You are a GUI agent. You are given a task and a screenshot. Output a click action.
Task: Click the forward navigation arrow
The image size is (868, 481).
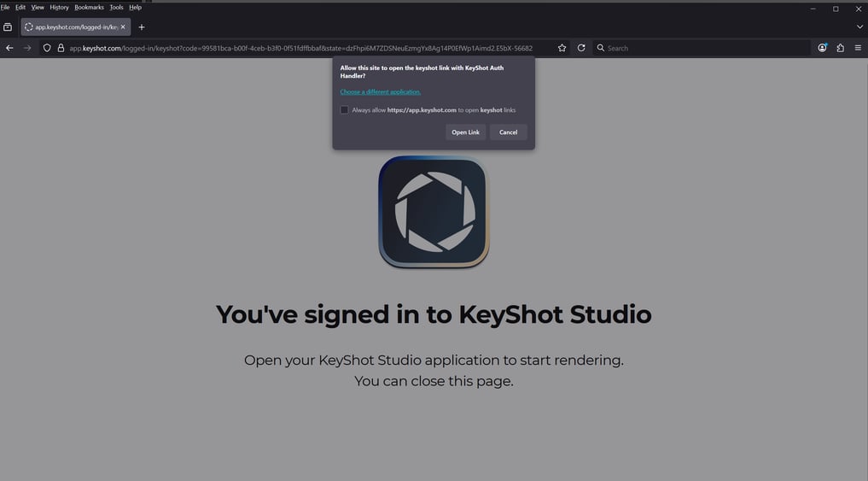tap(27, 48)
